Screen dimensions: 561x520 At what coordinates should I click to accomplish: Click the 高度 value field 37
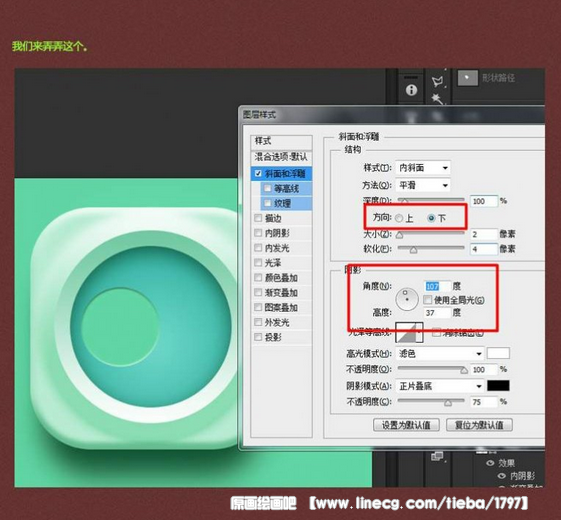[437, 312]
